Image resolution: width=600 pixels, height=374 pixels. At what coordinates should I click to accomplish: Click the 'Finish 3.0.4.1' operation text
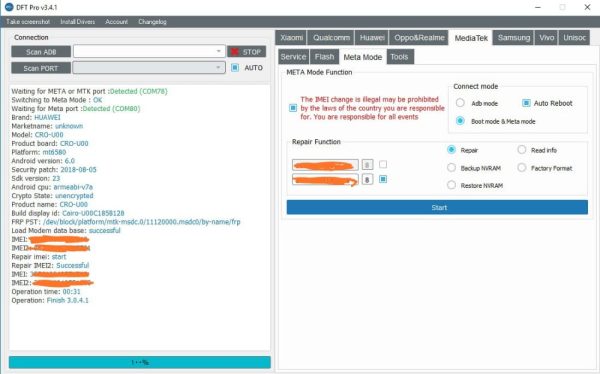tap(68, 301)
